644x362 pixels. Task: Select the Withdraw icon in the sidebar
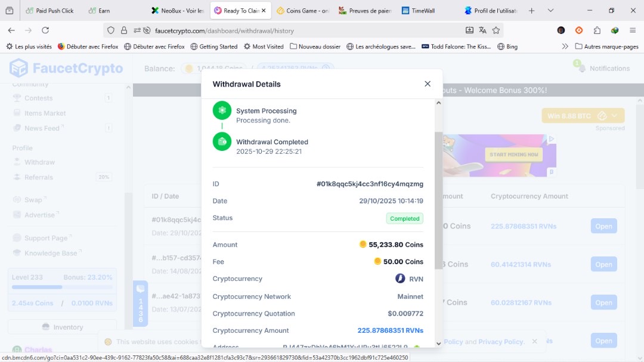(18, 162)
